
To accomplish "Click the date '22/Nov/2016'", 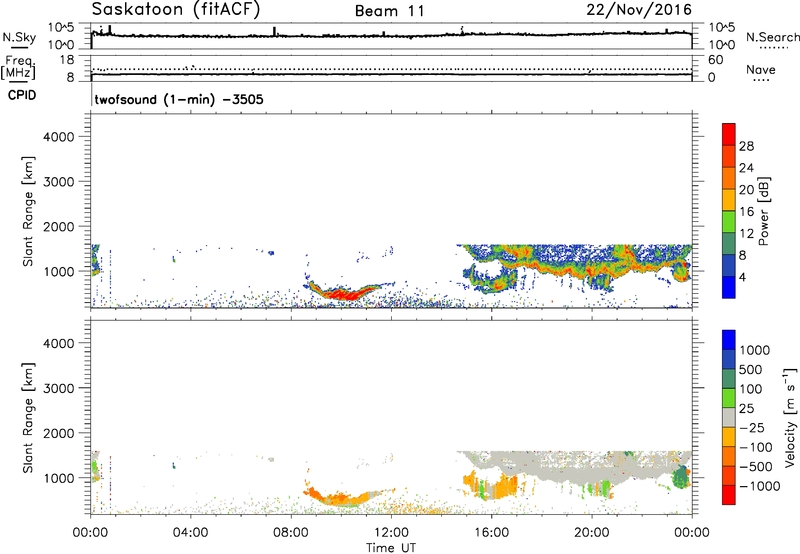I will click(x=639, y=9).
